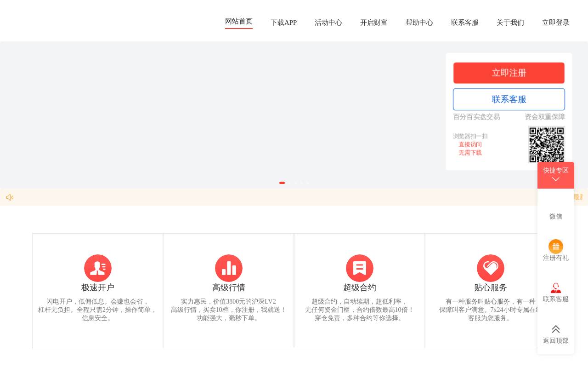Click the red 立即注册 button
Screen dimensions: 588x368
[509, 73]
